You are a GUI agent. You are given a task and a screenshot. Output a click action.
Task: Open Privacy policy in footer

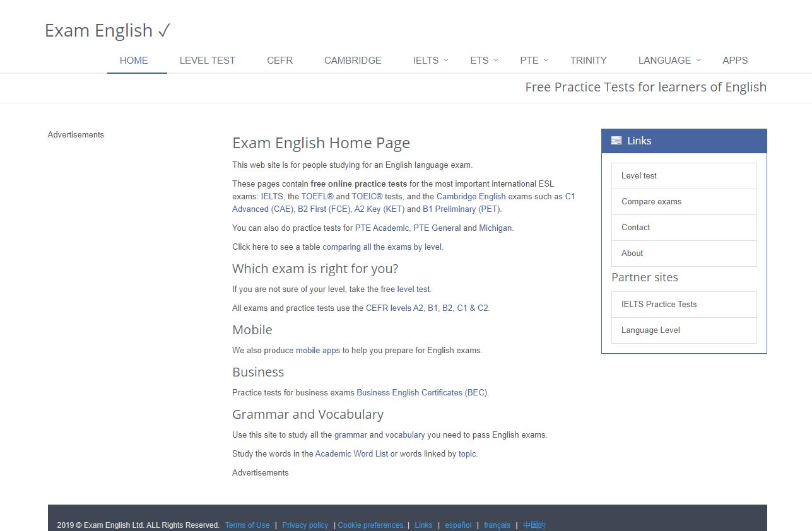(305, 525)
